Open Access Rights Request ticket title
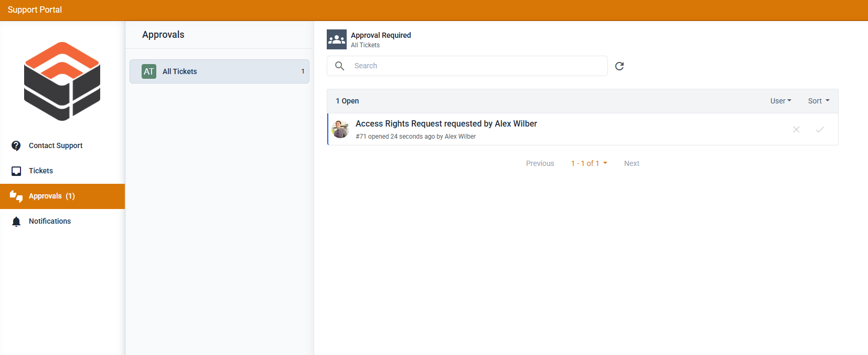 (x=446, y=123)
